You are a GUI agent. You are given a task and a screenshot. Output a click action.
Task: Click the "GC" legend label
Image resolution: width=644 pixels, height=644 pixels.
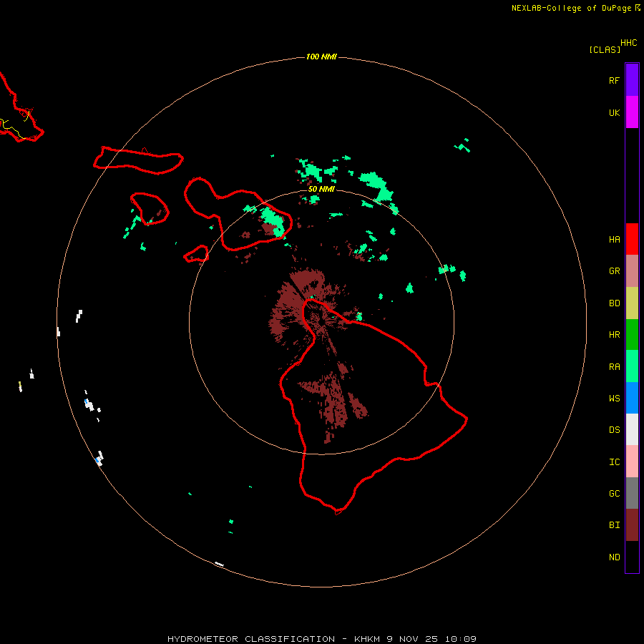coord(614,493)
